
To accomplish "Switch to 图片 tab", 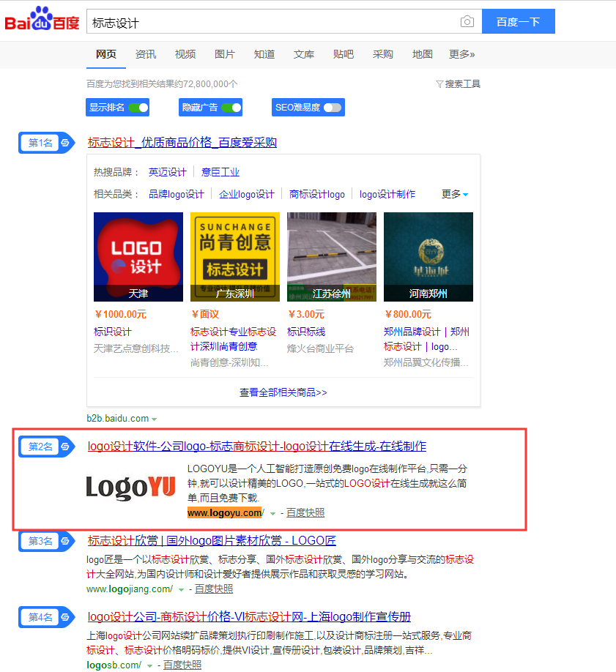I will tap(225, 54).
